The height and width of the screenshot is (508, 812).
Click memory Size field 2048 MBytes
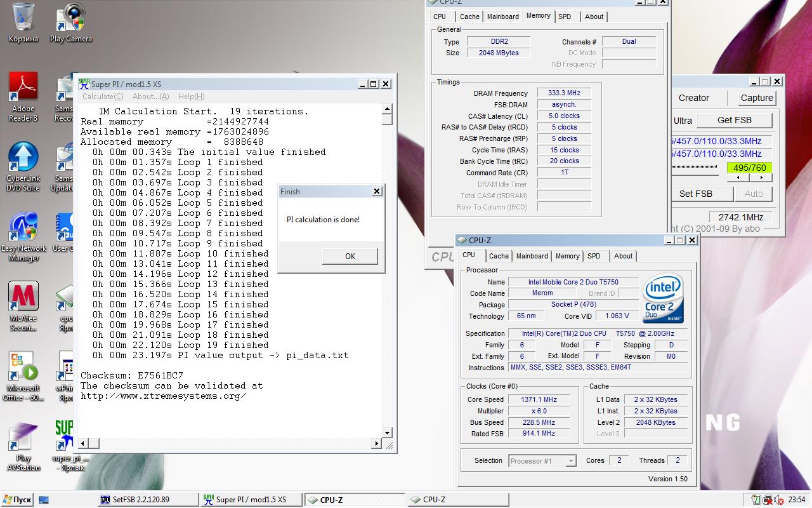click(x=498, y=53)
